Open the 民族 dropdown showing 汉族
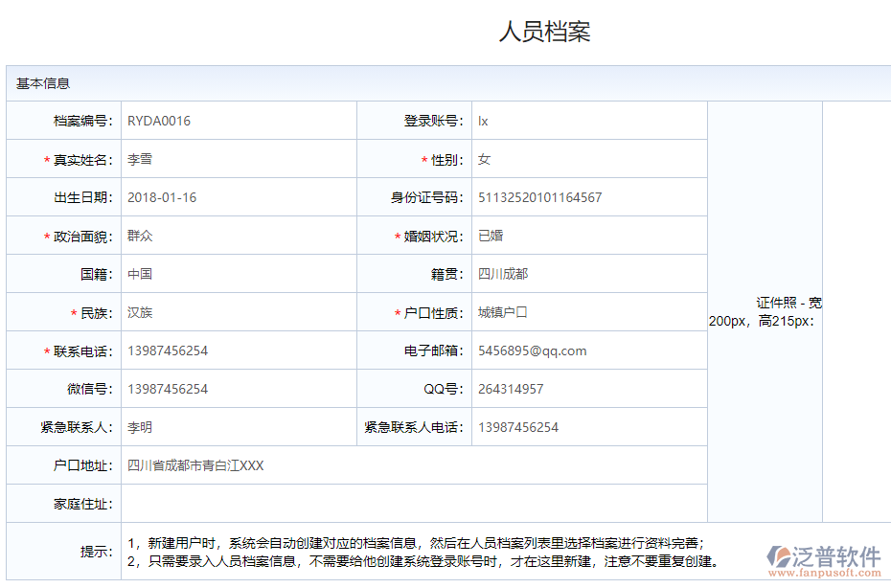Viewport: 891px width, 588px height. [x=238, y=312]
